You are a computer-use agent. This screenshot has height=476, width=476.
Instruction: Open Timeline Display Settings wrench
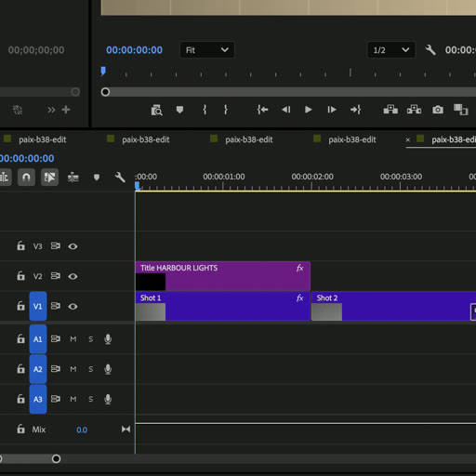(120, 178)
